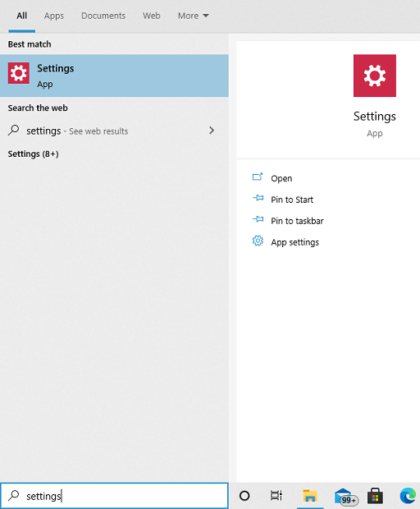Image resolution: width=420 pixels, height=509 pixels.
Task: Switch to the Documents tab
Action: (x=103, y=16)
